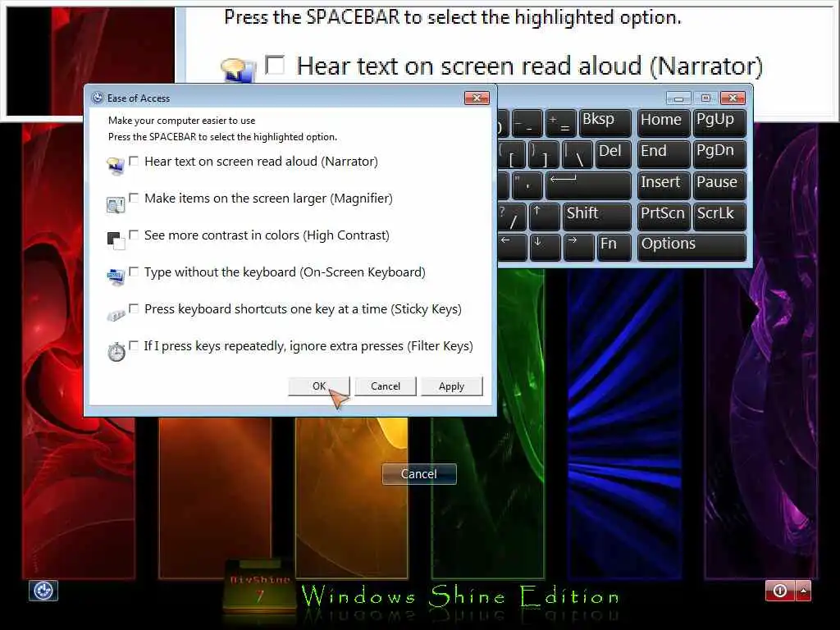Click the Ease of Access title bar icon
Screen dimensions: 840x630
98,98
